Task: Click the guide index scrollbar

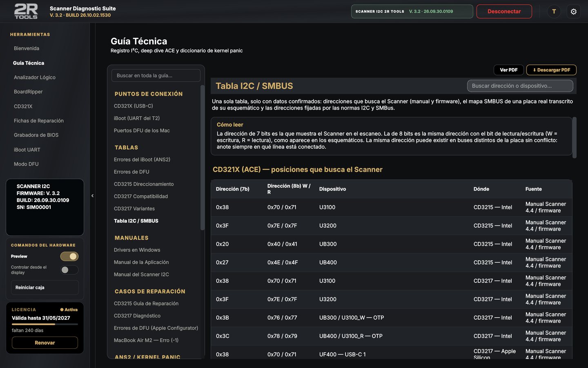Action: 202,157
